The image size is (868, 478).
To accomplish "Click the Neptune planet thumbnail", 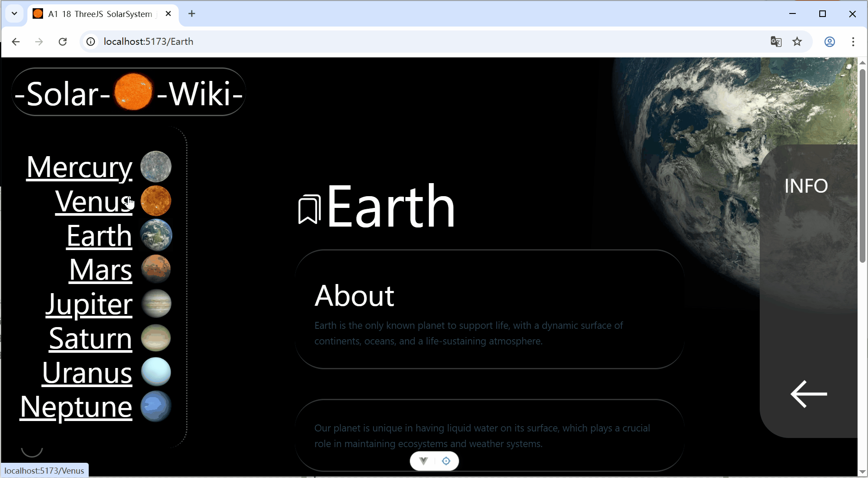I will tap(156, 407).
